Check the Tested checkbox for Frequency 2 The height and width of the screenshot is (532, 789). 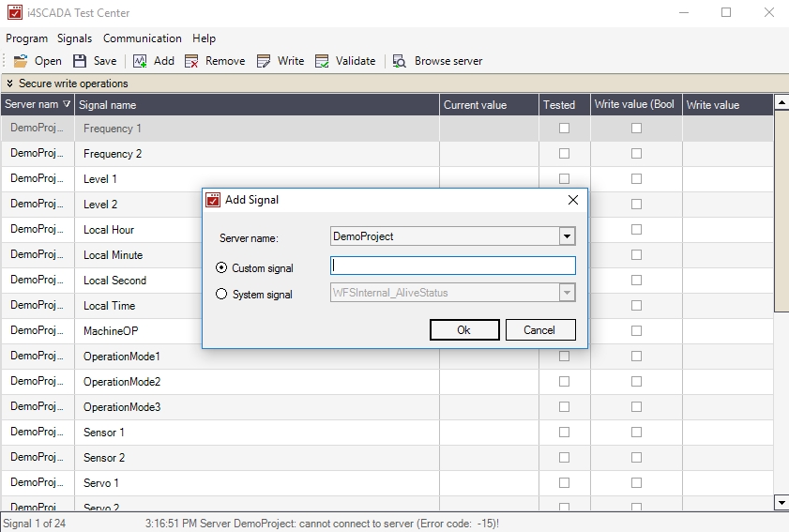564,154
